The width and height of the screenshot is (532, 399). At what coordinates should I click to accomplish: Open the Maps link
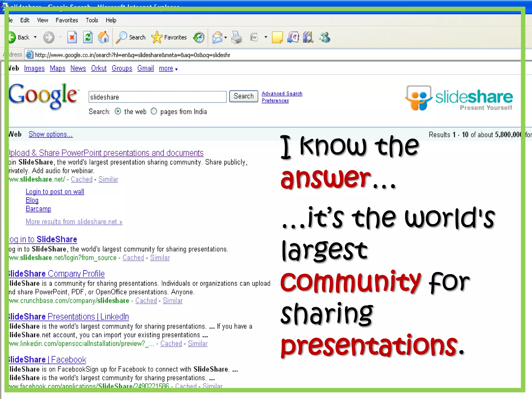(58, 68)
